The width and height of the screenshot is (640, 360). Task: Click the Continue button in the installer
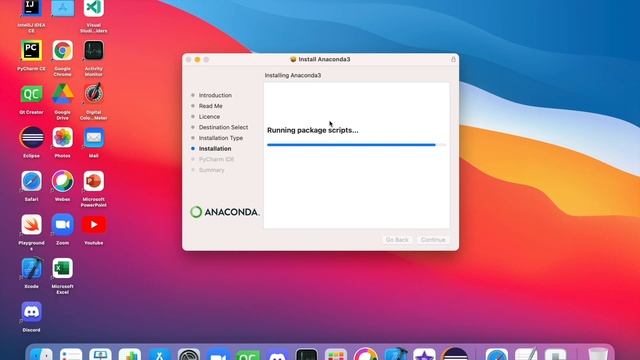pyautogui.click(x=433, y=240)
